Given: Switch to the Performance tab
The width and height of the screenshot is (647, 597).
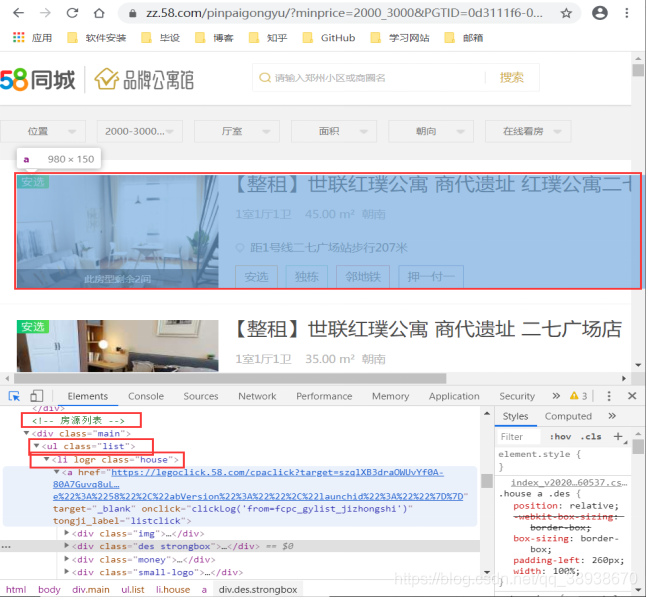Looking at the screenshot, I should [324, 396].
